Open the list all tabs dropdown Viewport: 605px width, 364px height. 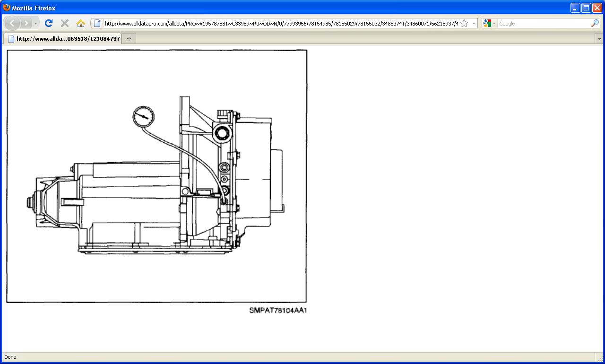599,39
